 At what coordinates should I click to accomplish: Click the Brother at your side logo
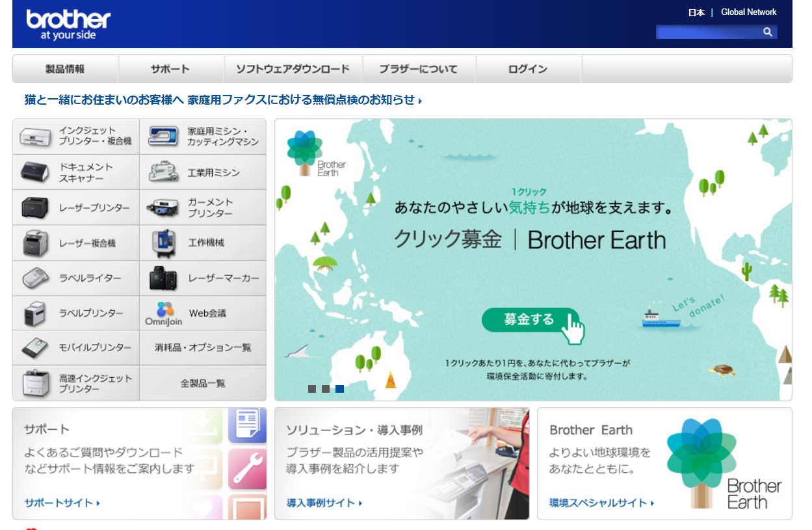pyautogui.click(x=68, y=25)
